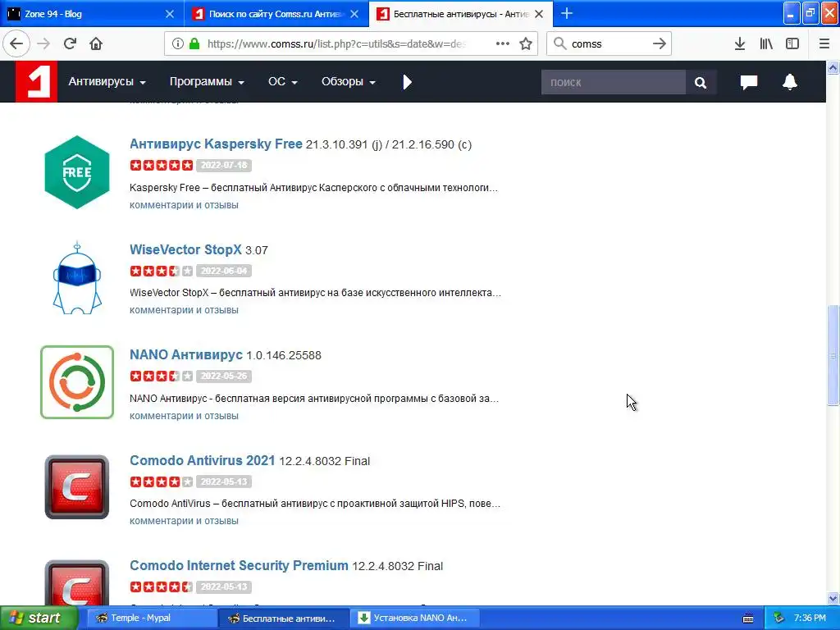Go back using the browser back arrow
This screenshot has height=630, width=840.
(16, 44)
